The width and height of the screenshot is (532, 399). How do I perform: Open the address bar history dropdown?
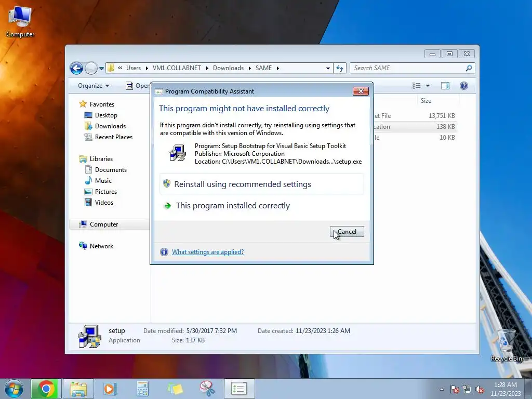coord(328,68)
